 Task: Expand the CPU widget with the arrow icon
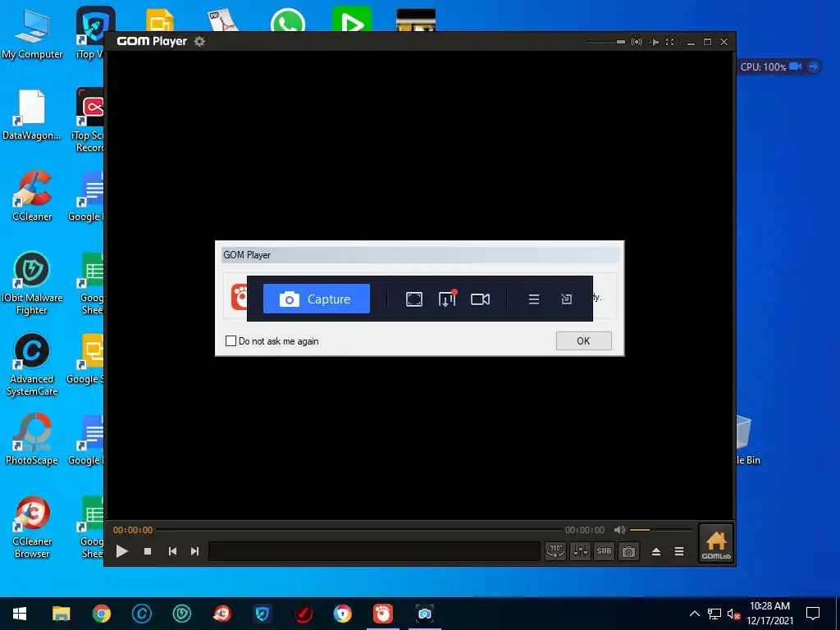813,66
